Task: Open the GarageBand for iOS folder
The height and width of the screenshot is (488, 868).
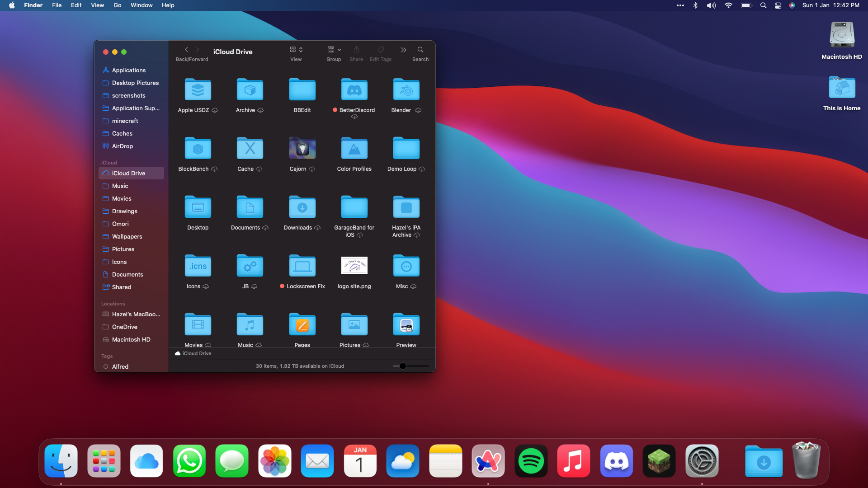Action: click(354, 207)
